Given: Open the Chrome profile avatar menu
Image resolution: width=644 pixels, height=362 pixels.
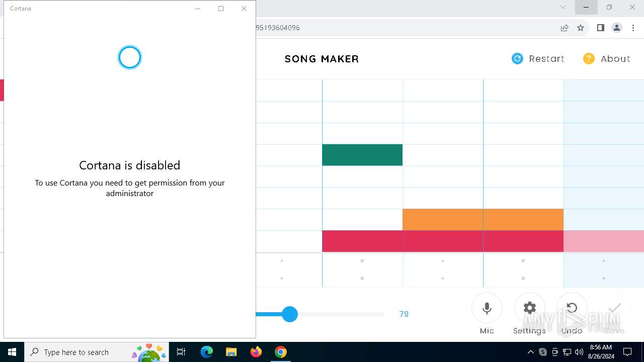Looking at the screenshot, I should [x=617, y=28].
